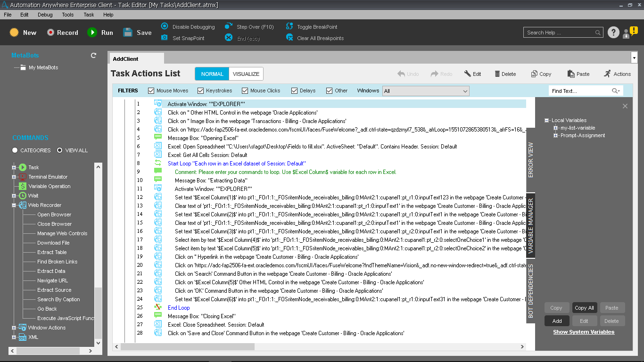
Task: Toggle the Keystrokes filter checkbox
Action: coord(201,91)
